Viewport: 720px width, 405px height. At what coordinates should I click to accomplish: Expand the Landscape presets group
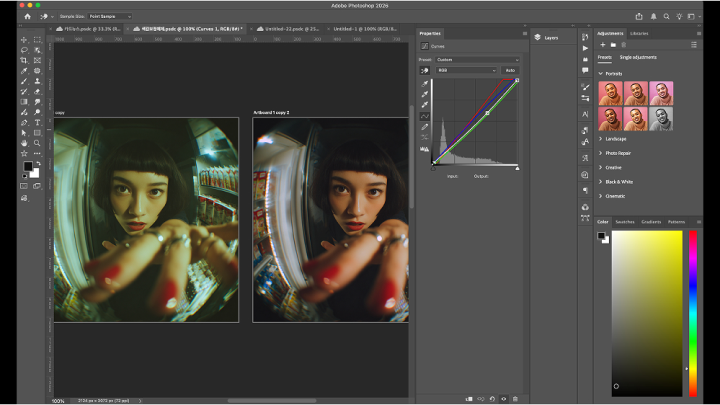pos(617,138)
